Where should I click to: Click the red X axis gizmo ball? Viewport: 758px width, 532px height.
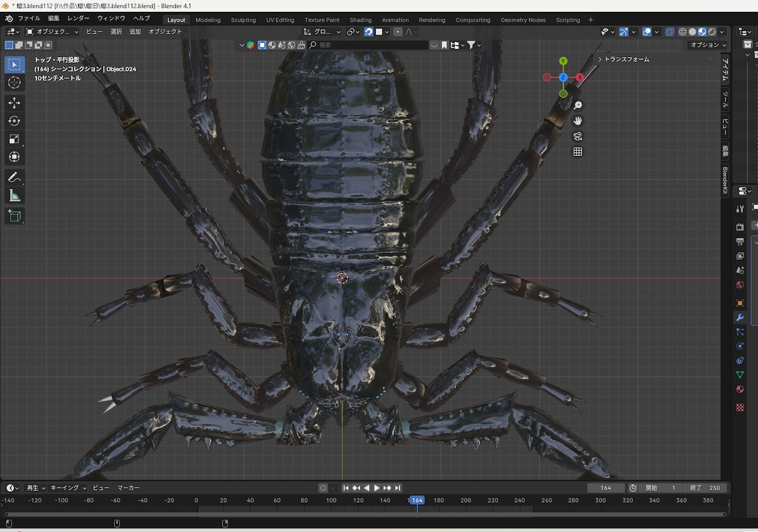[580, 78]
